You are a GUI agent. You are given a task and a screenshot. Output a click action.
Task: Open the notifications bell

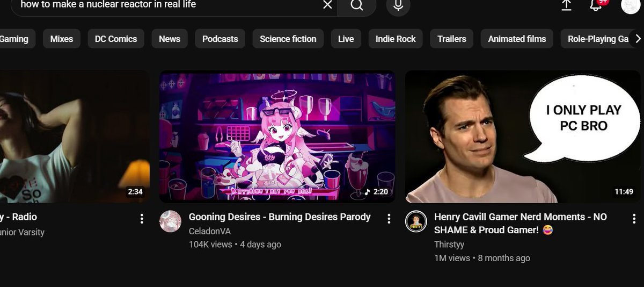point(596,5)
